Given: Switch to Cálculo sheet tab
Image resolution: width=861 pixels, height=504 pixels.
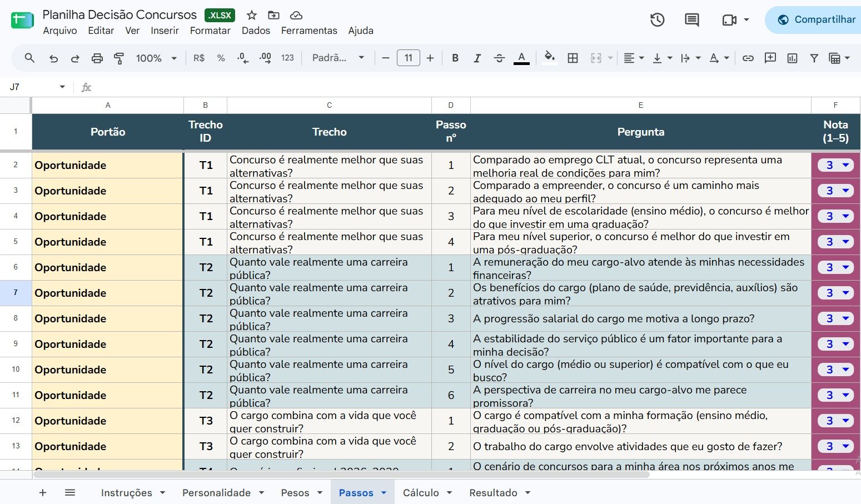Looking at the screenshot, I should [x=421, y=492].
